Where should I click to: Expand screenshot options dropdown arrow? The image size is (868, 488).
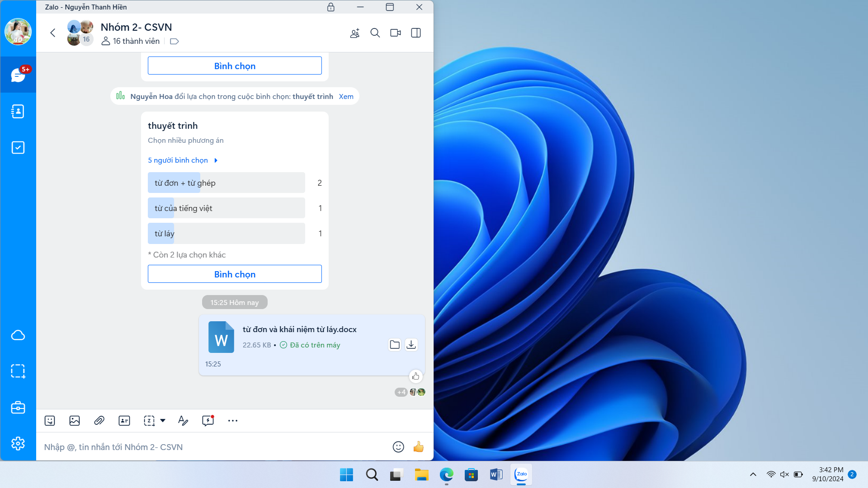(163, 421)
